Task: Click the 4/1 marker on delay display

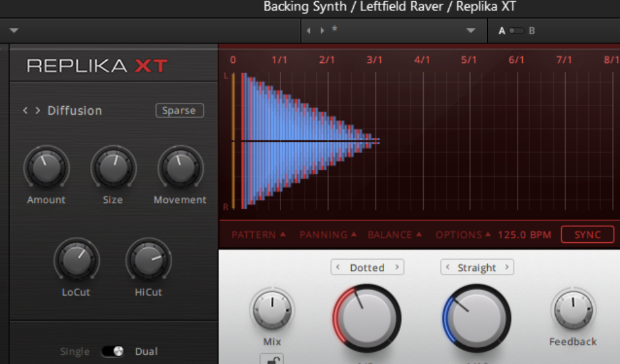Action: 422,60
